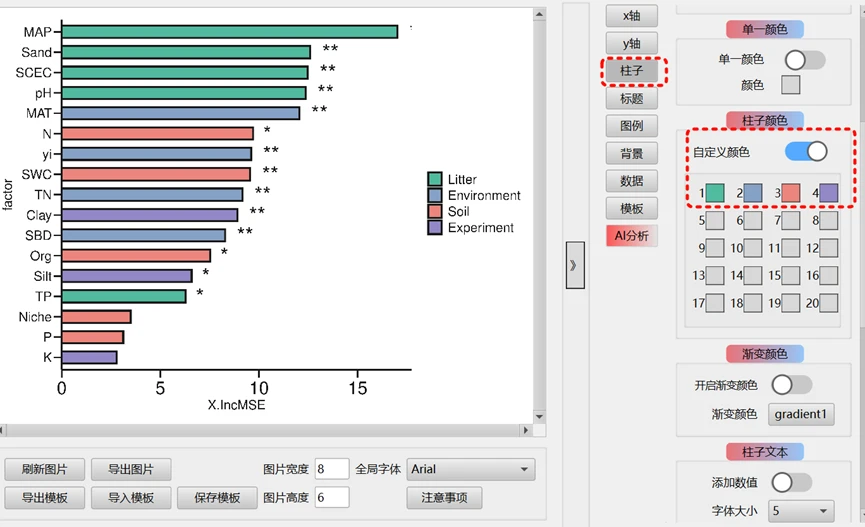This screenshot has width=865, height=527.
Task: Select red color swatch number 3
Action: (x=791, y=192)
